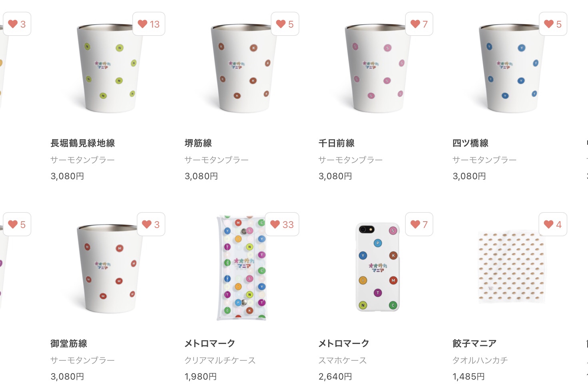View the green-dotted tumbler product image
The height and width of the screenshot is (392, 588).
point(110,68)
